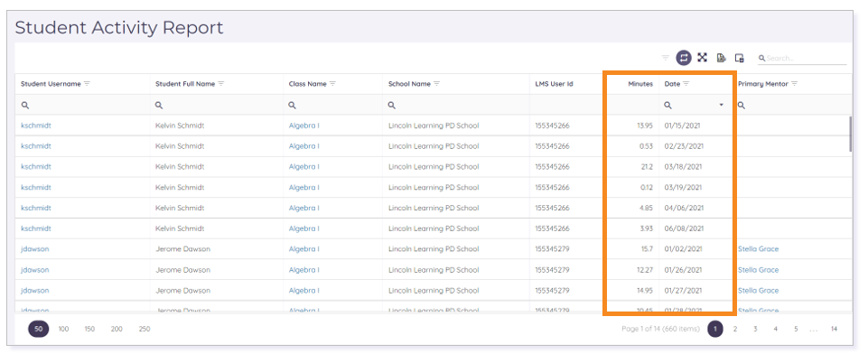This screenshot has width=868, height=354.
Task: Open Stella Grace link in 01/26/2021 row
Action: 758,270
